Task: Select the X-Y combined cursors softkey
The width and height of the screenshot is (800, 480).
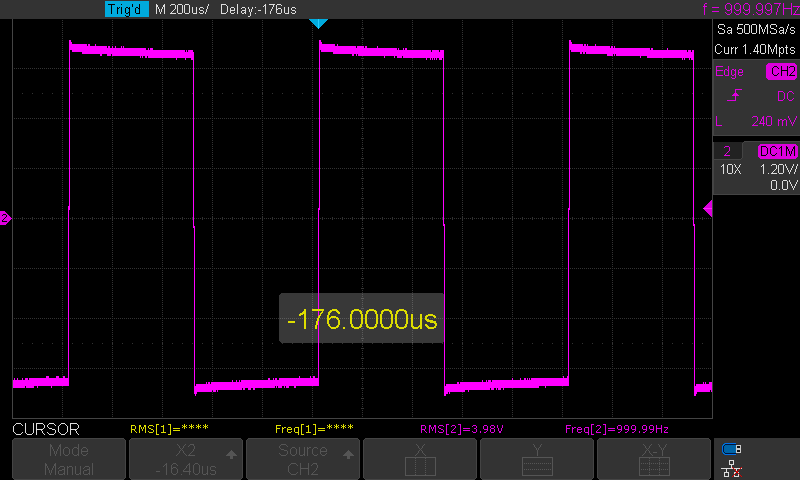Action: click(654, 459)
